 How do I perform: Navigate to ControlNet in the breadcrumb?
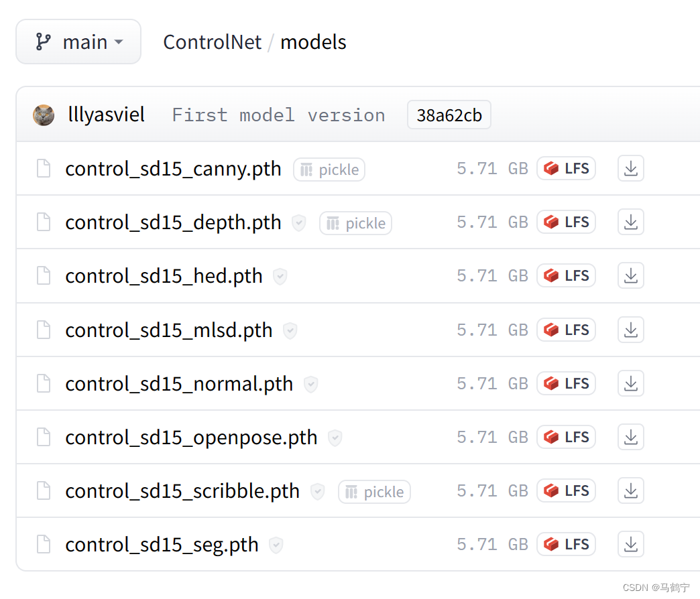212,42
